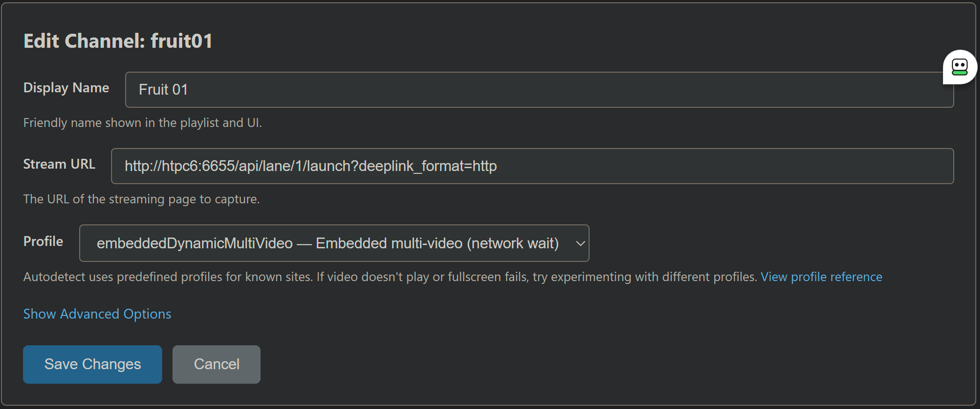The height and width of the screenshot is (409, 980).
Task: Click 'The URL of the streaming page' hint
Action: pos(141,199)
